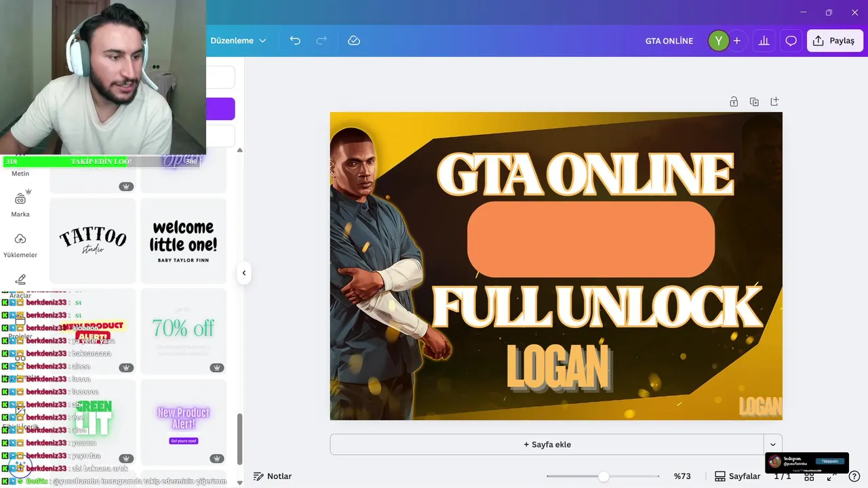Click the plus icon to add collaborators
Screen dimensions: 868x488
click(x=736, y=41)
